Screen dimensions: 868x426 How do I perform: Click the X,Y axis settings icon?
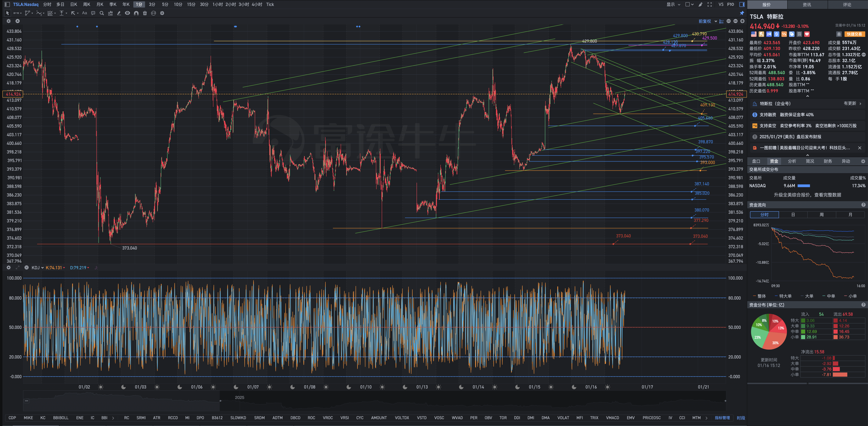[x=721, y=21]
